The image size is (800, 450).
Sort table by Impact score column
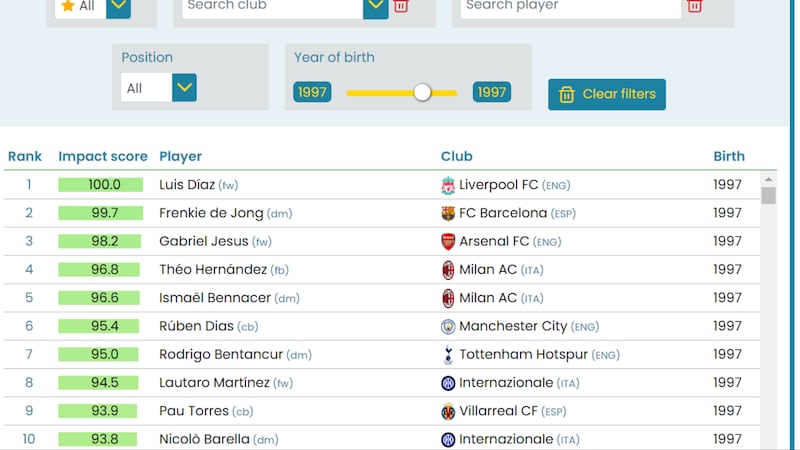pyautogui.click(x=103, y=156)
